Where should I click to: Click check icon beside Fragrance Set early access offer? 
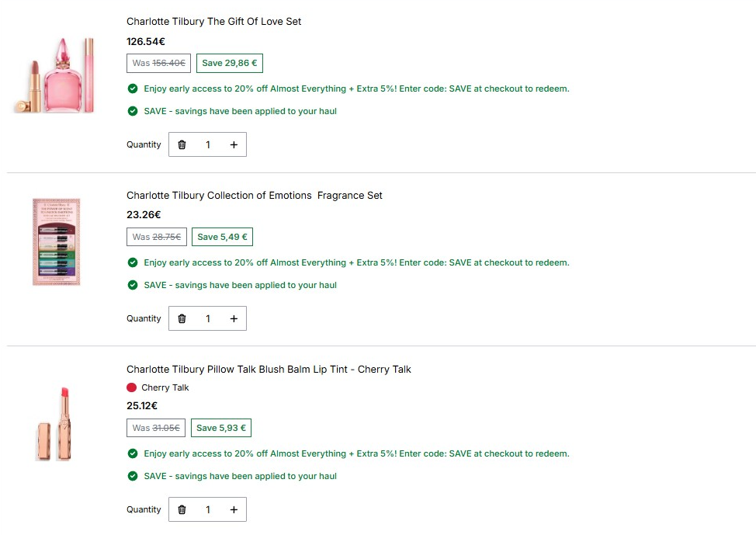tap(133, 262)
